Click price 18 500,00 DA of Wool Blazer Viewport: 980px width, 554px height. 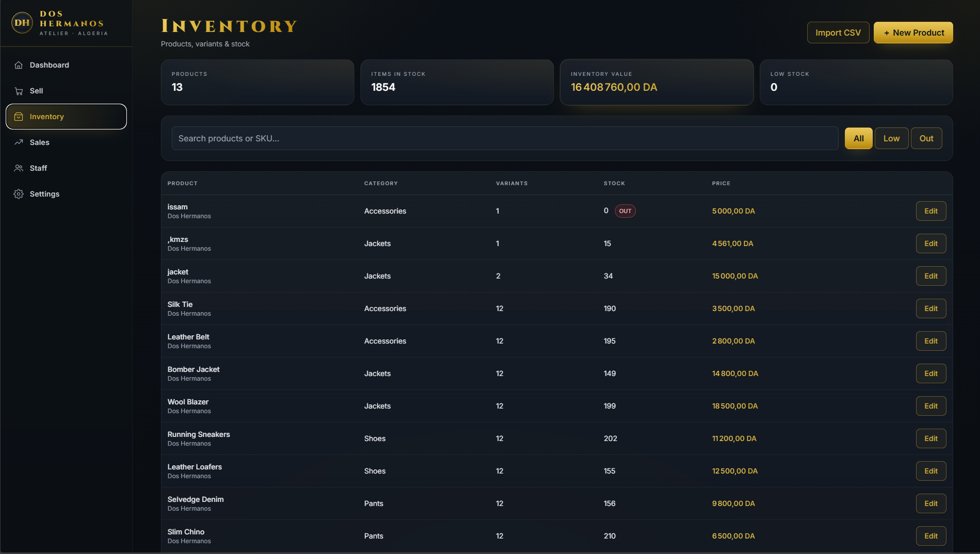[x=735, y=406]
